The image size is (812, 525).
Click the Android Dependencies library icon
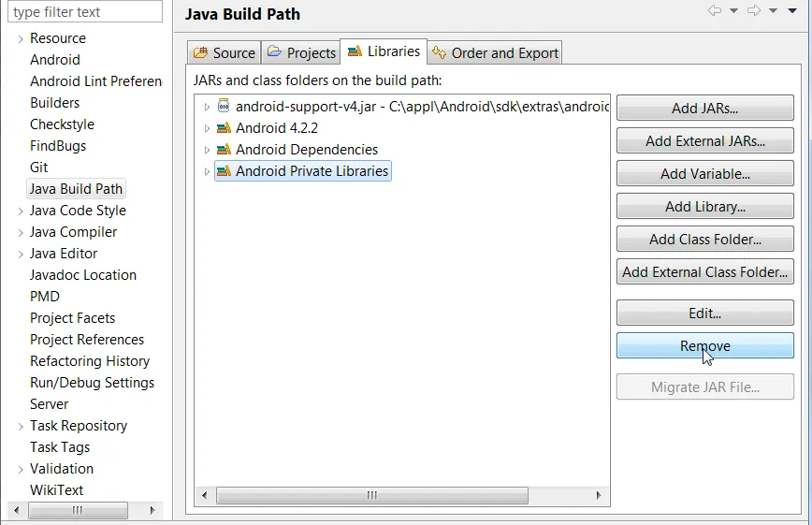coord(224,149)
